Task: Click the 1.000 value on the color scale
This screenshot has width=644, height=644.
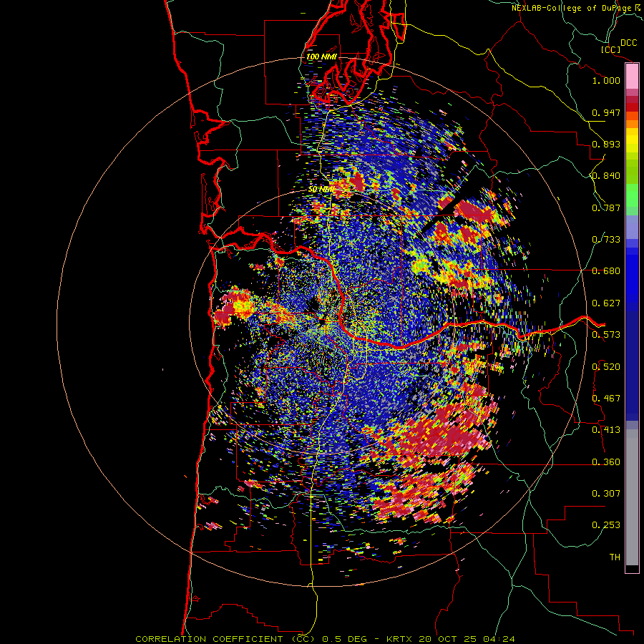Action: coord(606,80)
